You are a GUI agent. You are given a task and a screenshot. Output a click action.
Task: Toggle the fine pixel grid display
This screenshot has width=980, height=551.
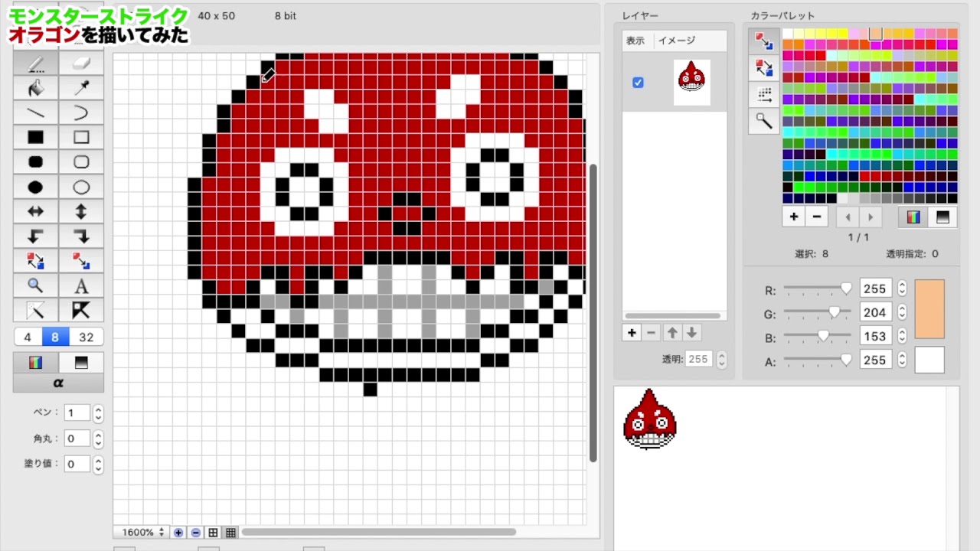(230, 533)
